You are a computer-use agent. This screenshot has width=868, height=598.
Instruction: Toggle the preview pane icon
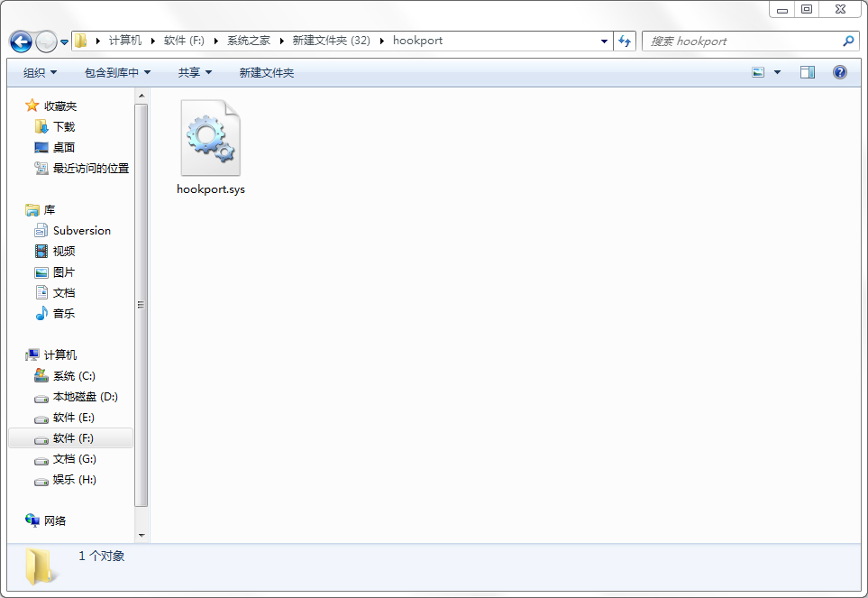[808, 72]
